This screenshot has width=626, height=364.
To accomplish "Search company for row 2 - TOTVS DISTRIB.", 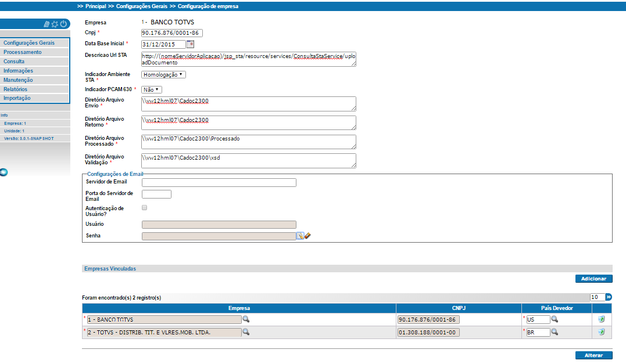I will pos(246,331).
